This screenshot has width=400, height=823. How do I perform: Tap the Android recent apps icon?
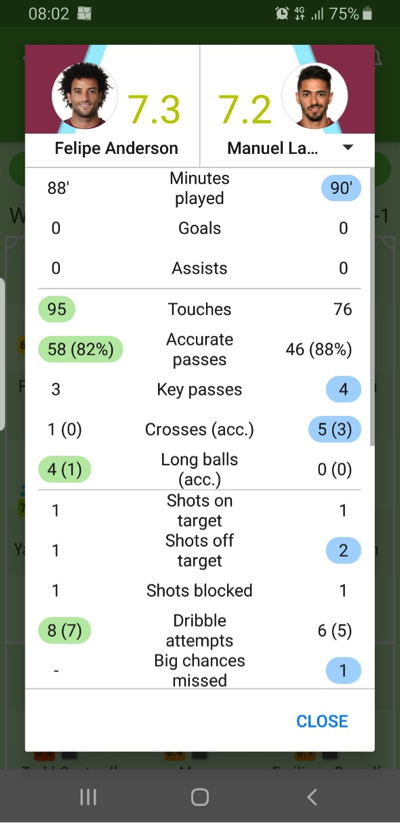pyautogui.click(x=88, y=797)
